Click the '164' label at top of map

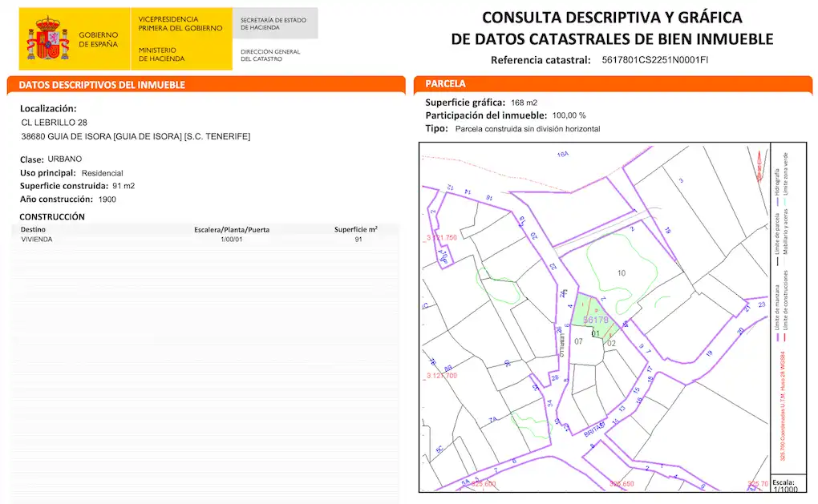click(x=563, y=155)
